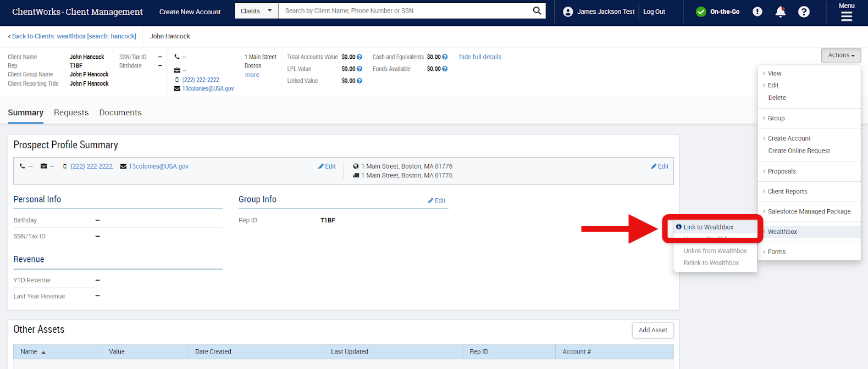The height and width of the screenshot is (369, 868).
Task: Switch to the Documents tab
Action: click(x=120, y=113)
